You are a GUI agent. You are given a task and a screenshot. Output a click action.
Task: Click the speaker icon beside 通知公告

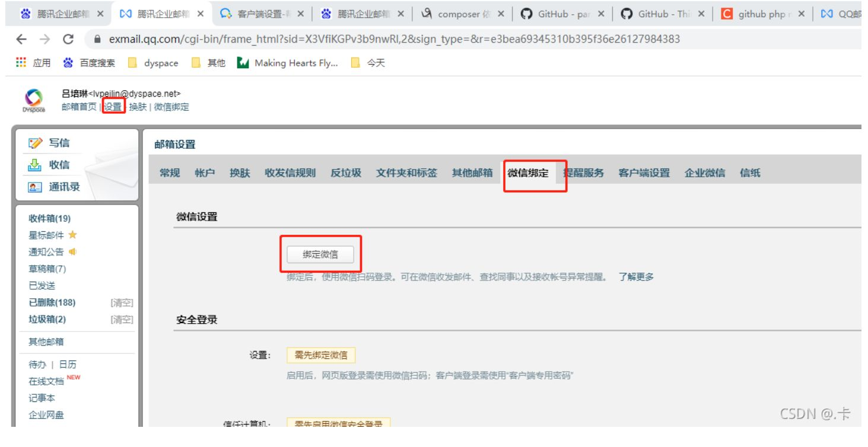click(73, 251)
